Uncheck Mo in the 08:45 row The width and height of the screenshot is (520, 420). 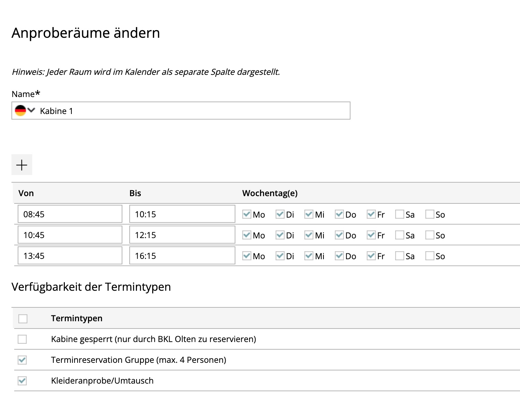click(x=247, y=214)
